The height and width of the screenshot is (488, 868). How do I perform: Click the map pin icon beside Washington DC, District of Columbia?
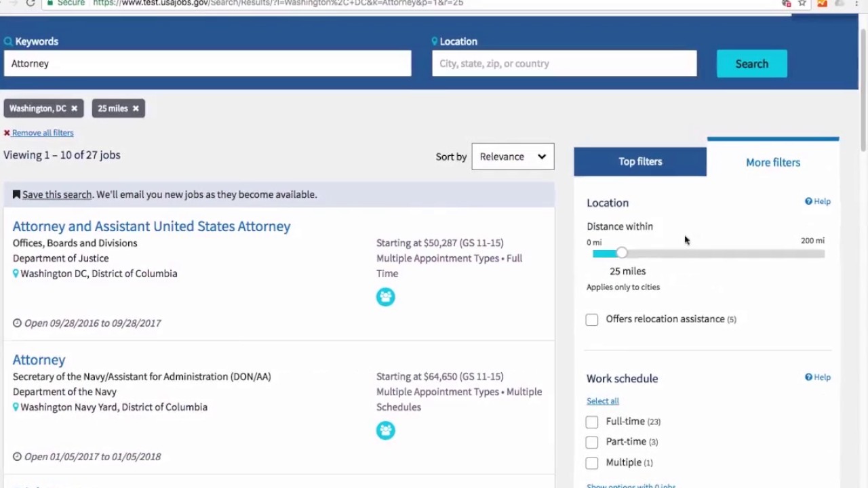(x=16, y=274)
